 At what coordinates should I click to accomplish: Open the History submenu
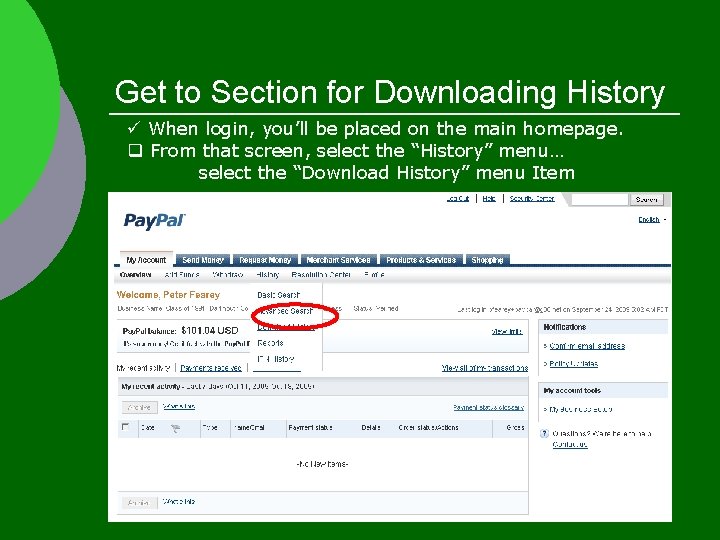click(x=268, y=275)
